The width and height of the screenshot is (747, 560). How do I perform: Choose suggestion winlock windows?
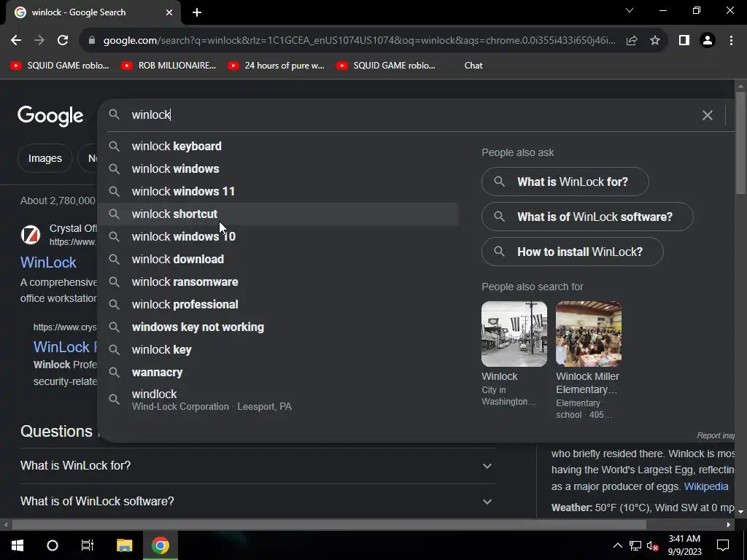coord(278,168)
